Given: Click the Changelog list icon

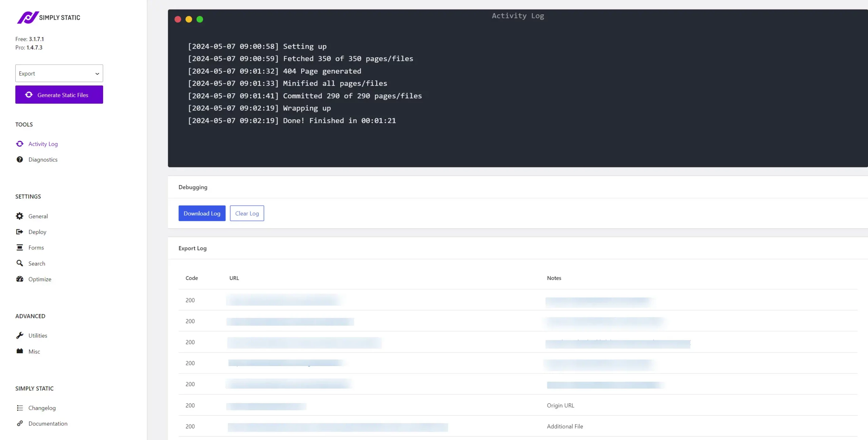Looking at the screenshot, I should click(20, 408).
